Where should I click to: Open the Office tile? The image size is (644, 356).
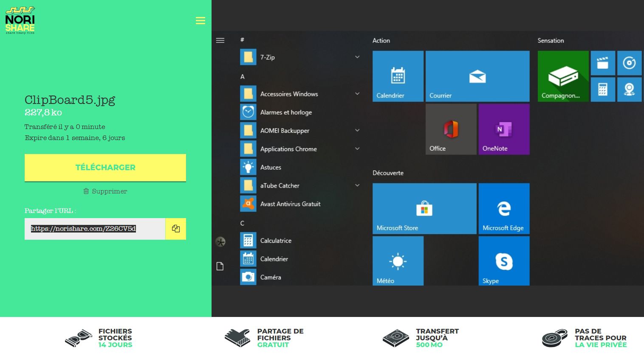(451, 129)
